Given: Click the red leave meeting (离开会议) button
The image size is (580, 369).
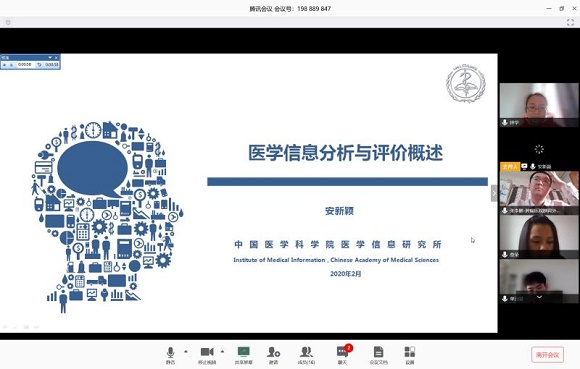Looking at the screenshot, I should 547,355.
